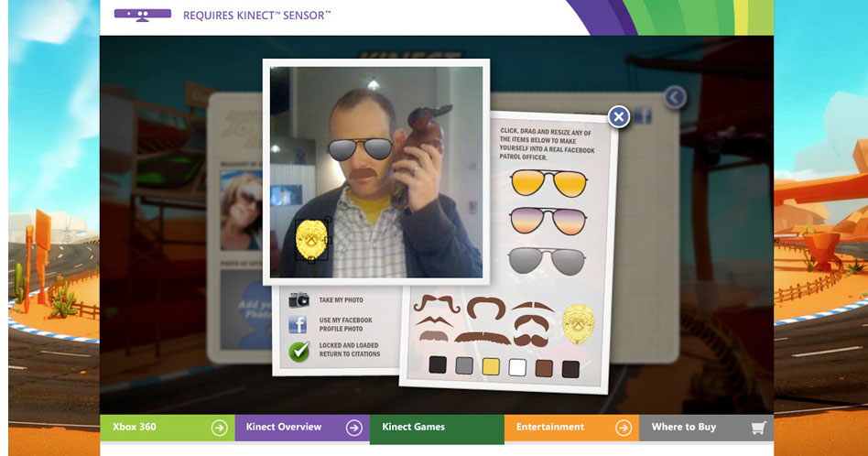The width and height of the screenshot is (868, 456).
Task: Select the zigzag thin mustache
Action: pyautogui.click(x=434, y=320)
